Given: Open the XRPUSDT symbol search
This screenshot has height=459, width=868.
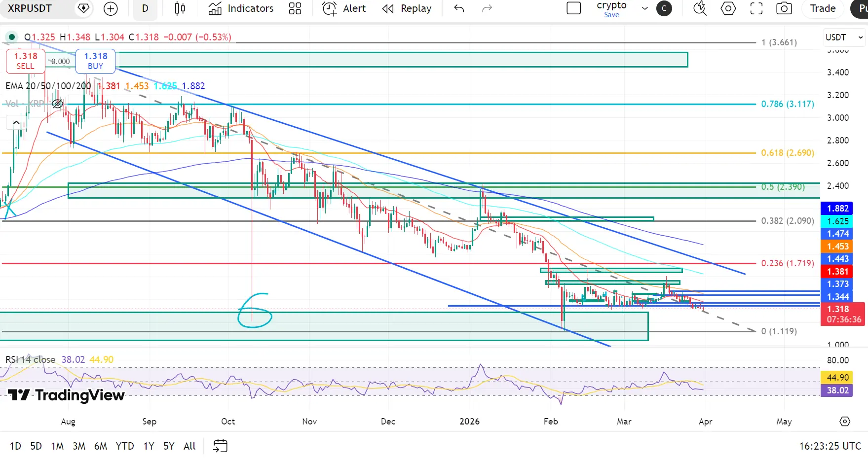Looking at the screenshot, I should tap(30, 8).
